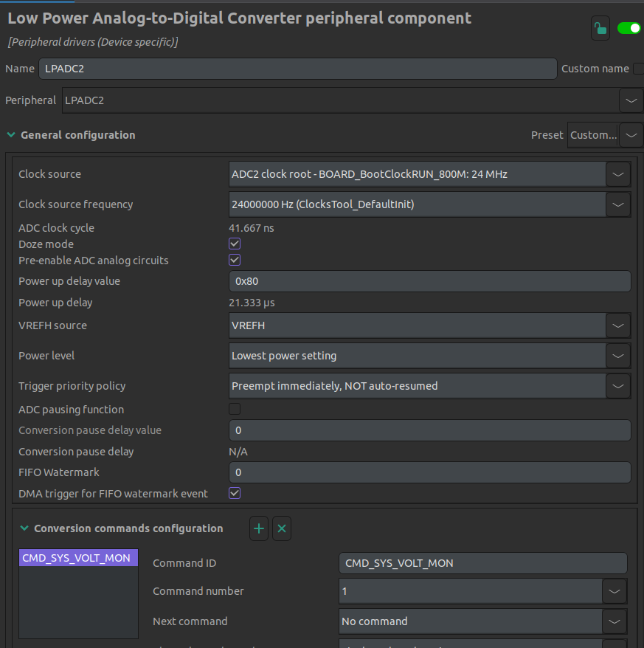Disable the LPADC component toggle switch
Viewport: 644px width, 648px height.
pyautogui.click(x=629, y=29)
